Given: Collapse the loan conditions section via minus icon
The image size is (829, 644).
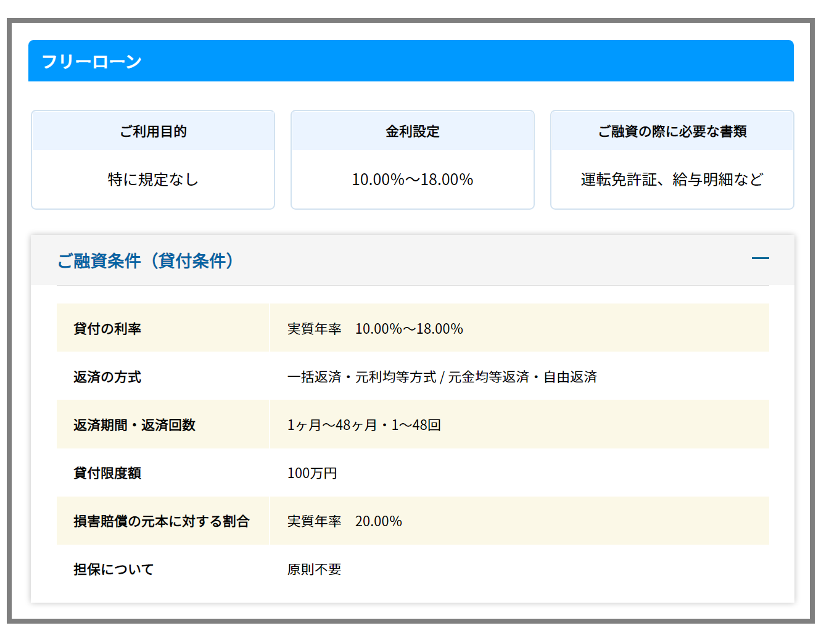Looking at the screenshot, I should click(x=760, y=258).
